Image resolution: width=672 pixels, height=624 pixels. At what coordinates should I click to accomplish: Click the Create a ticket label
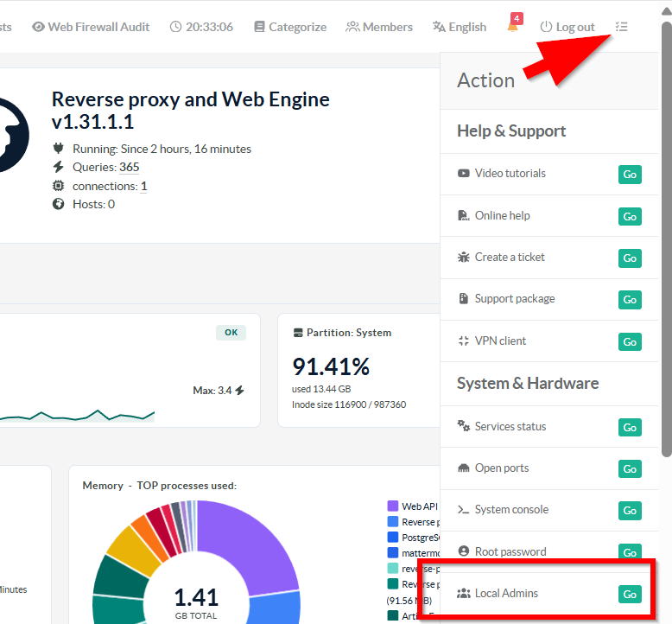coord(510,257)
